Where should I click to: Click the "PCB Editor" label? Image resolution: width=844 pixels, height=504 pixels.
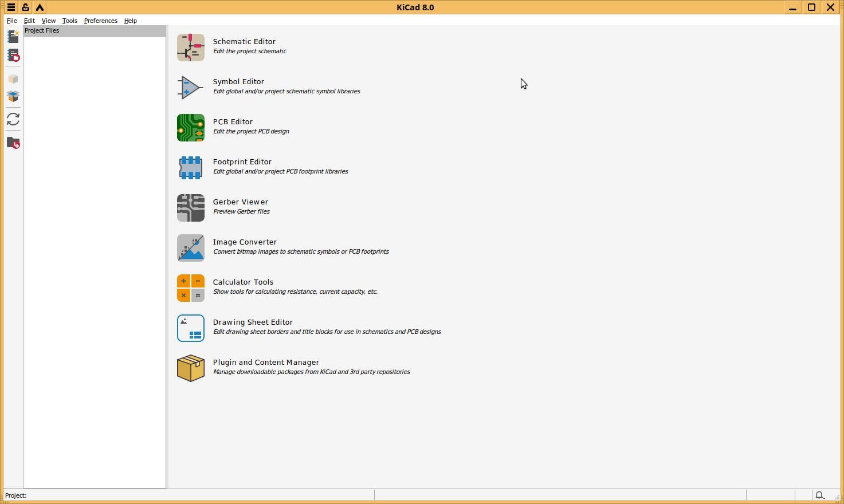pos(233,121)
